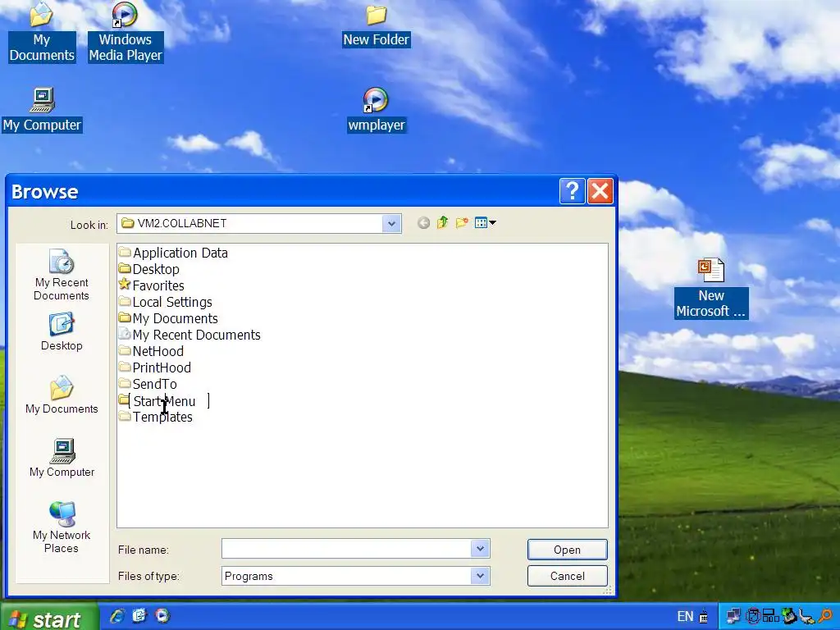Click the wmplayer desktop shortcut
Viewport: 840px width, 630px height.
click(x=376, y=110)
